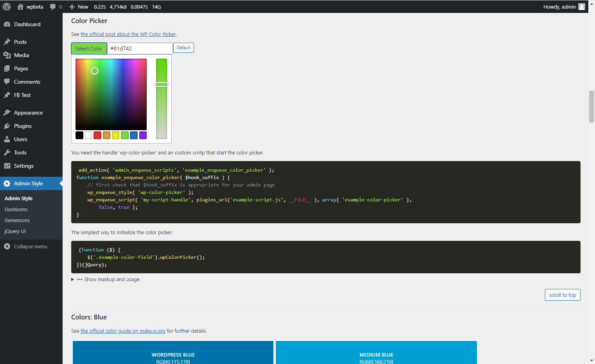Click the Media icon in sidebar
The height and width of the screenshot is (364, 595).
[x=7, y=55]
